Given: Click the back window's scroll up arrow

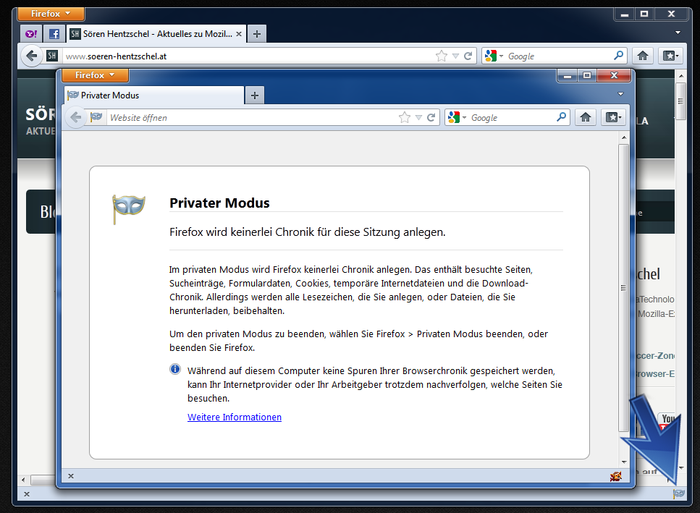Looking at the screenshot, I should coord(681,76).
